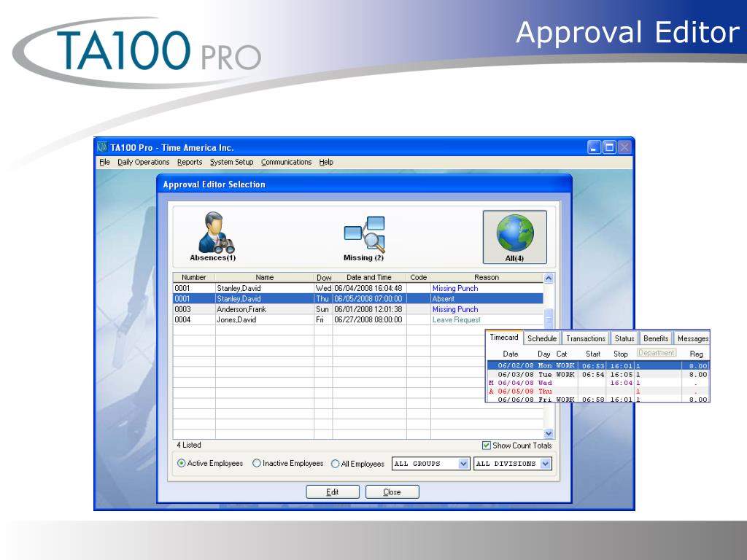This screenshot has width=747, height=560.
Task: Select All Employees radio button
Action: click(335, 464)
